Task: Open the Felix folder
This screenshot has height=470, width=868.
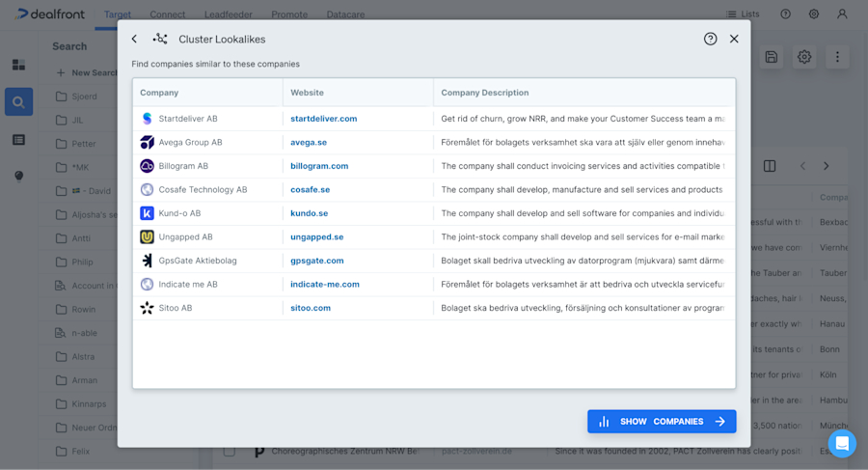Action: click(x=72, y=452)
